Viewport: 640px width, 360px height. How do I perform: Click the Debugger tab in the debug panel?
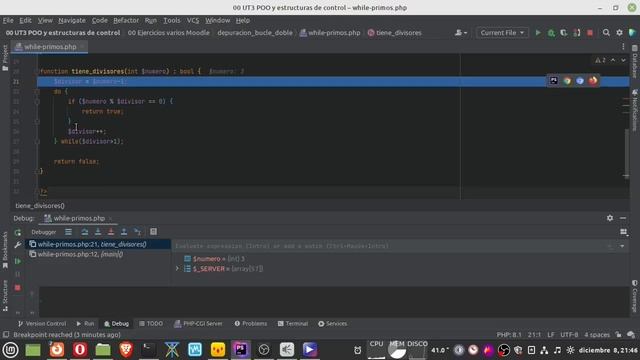pos(44,232)
